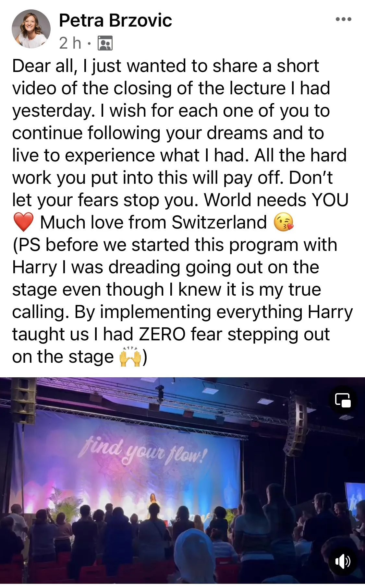The width and height of the screenshot is (365, 588).
Task: Tap Petra Brzovic's profile picture
Action: click(x=31, y=29)
